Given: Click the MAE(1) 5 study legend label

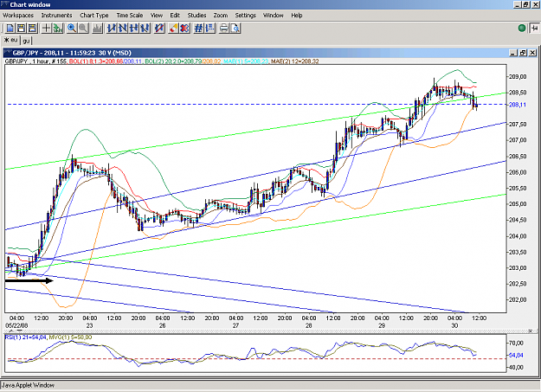Looking at the screenshot, I should (246, 61).
